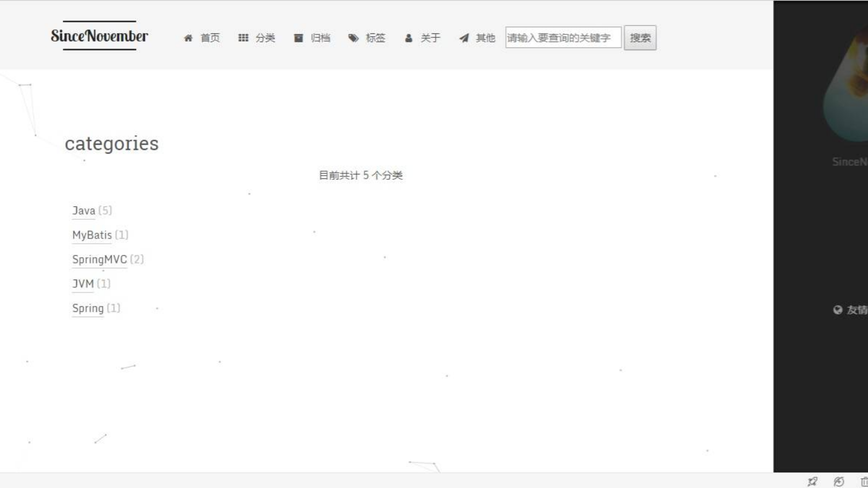This screenshot has height=488, width=868.
Task: Click the trash icon in the bottom bar
Action: pos(864,482)
